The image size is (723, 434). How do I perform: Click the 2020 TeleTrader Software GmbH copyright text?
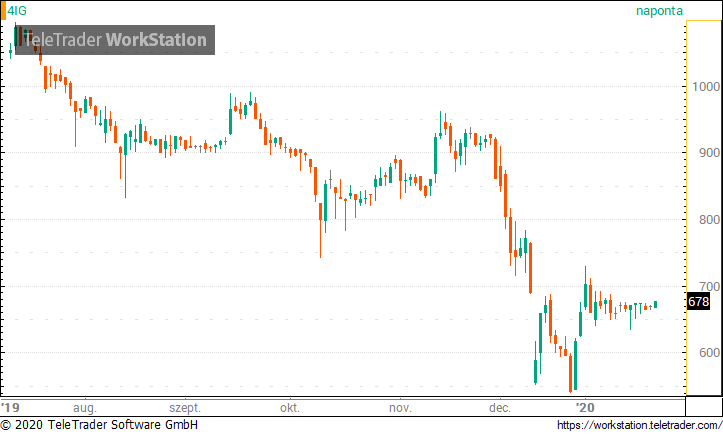click(99, 425)
